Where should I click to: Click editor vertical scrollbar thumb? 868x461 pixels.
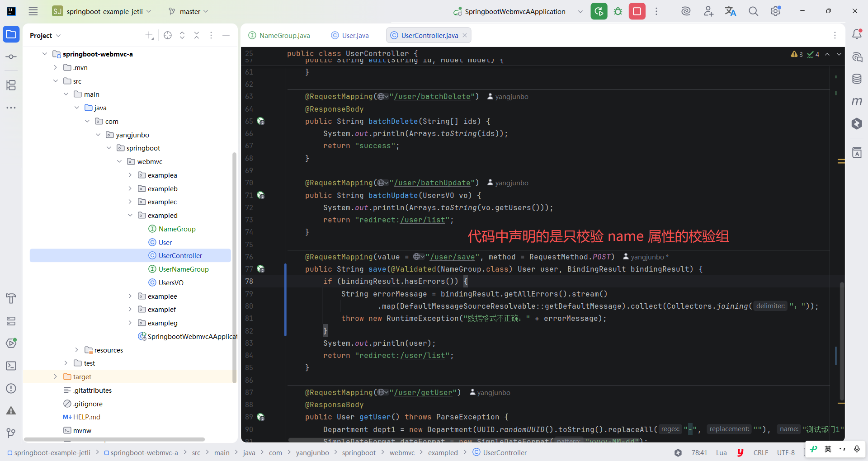841,341
